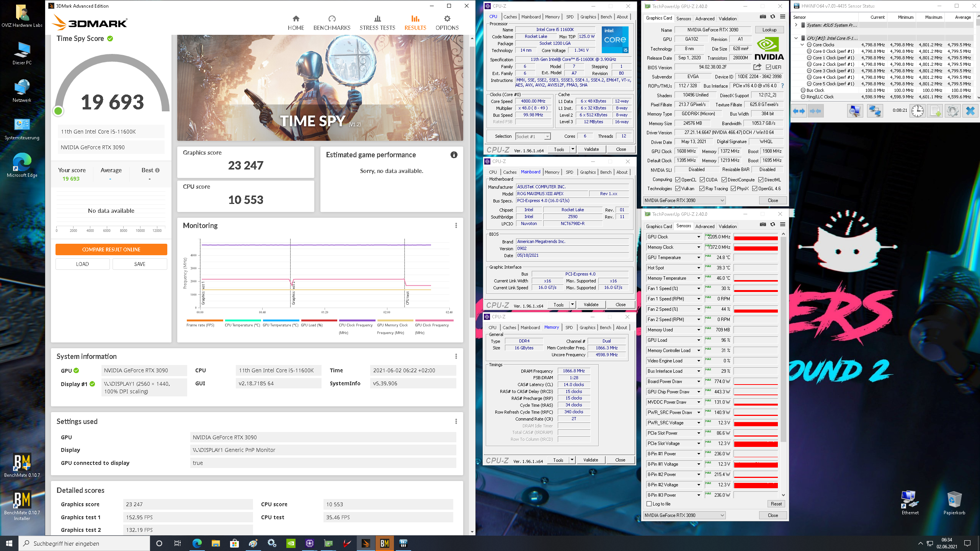This screenshot has width=980, height=551.
Task: Toggle the Ray Tracing checkbox in GPU-Z
Action: (702, 189)
